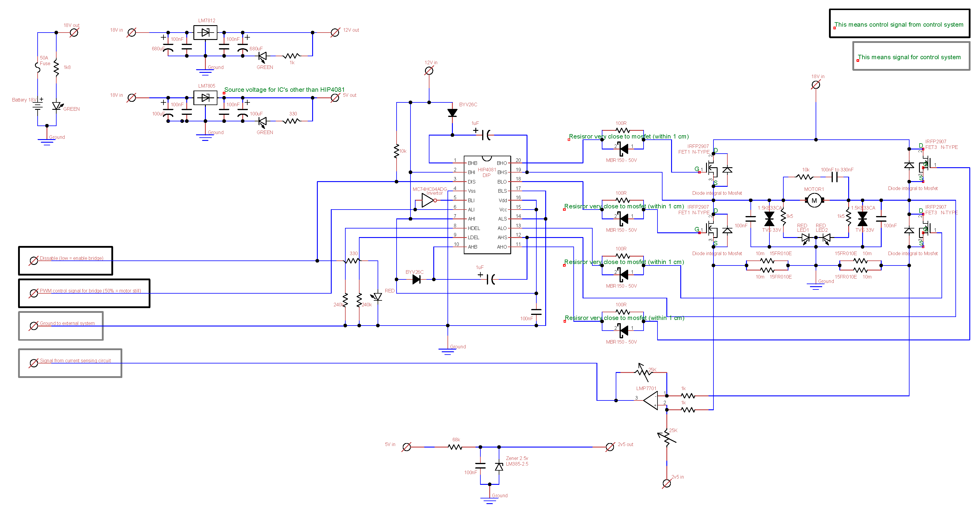Select Signal from current sensing circuit label
980x515 pixels.
click(x=75, y=361)
